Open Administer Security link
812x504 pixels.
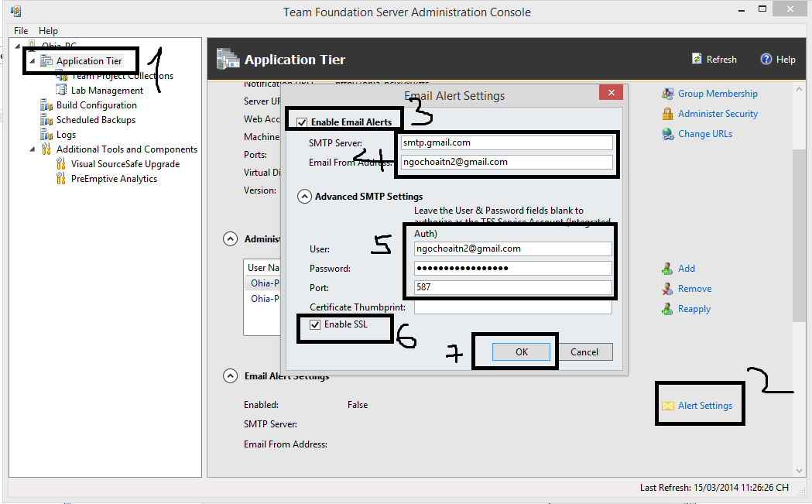[718, 114]
